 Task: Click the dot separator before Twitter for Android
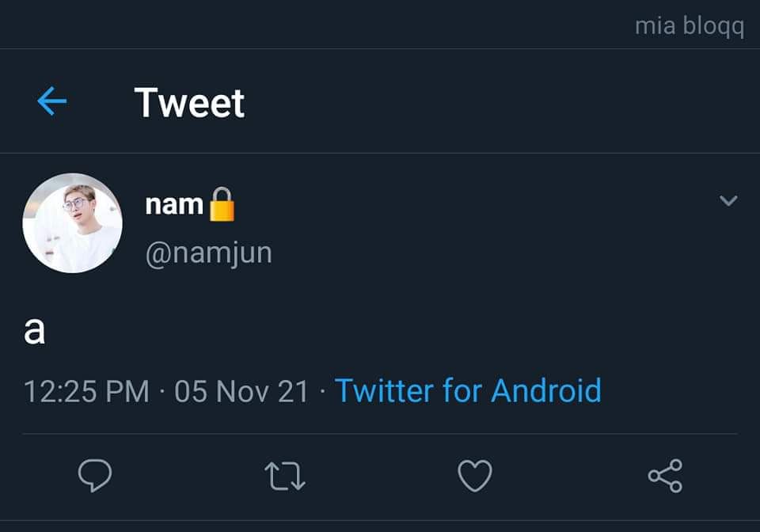(322, 392)
